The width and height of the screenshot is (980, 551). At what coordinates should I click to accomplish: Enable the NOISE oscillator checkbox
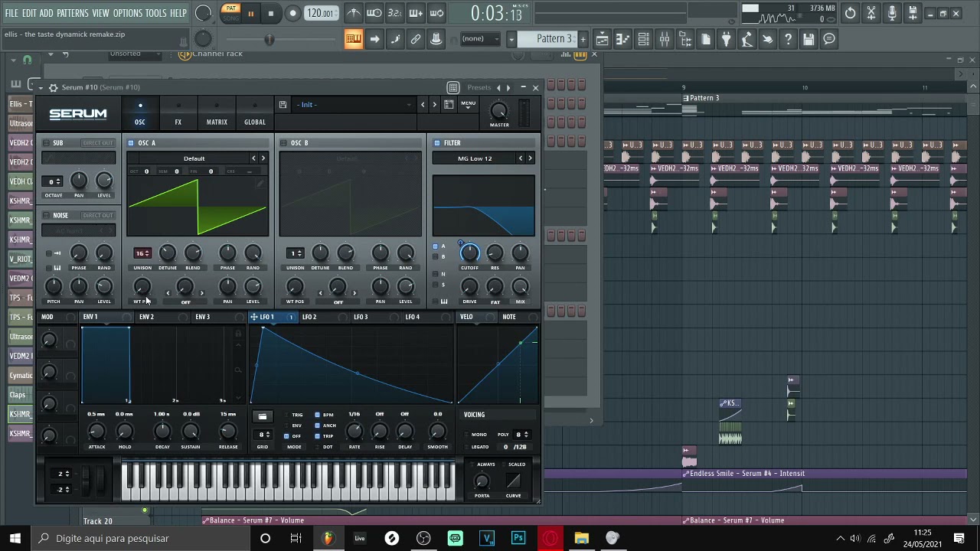[46, 216]
